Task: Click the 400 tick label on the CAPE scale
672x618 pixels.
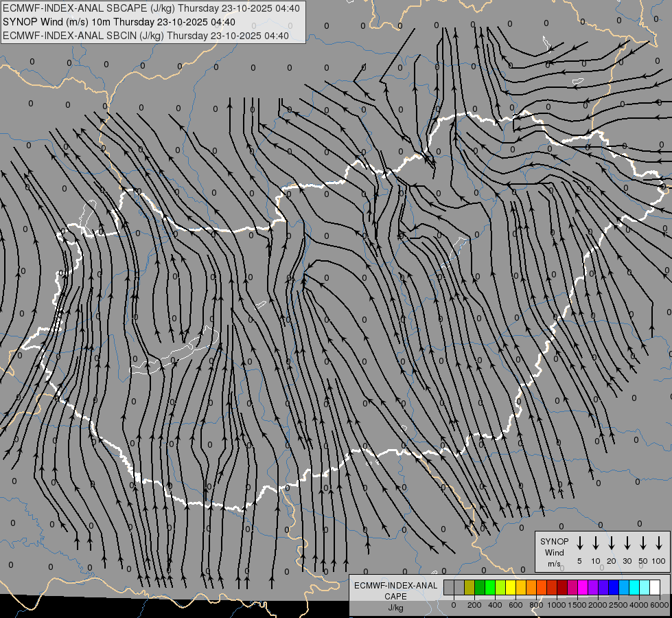Action: (x=495, y=605)
